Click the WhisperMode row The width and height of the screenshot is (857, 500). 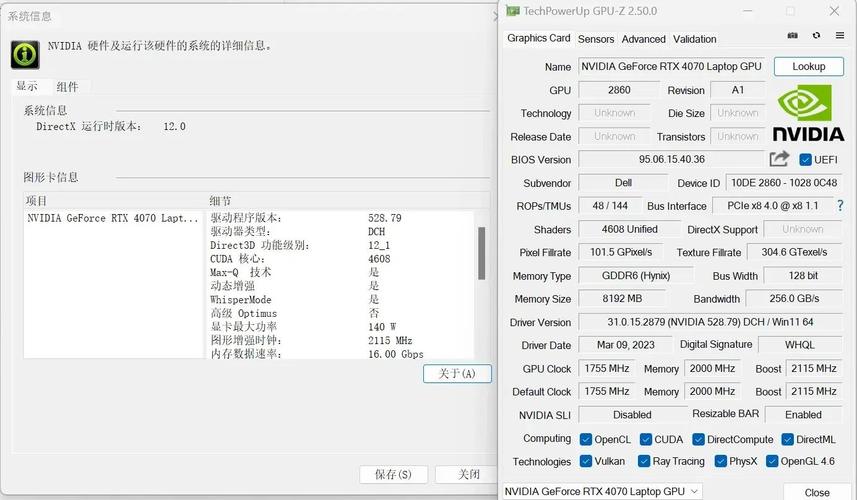pyautogui.click(x=339, y=299)
